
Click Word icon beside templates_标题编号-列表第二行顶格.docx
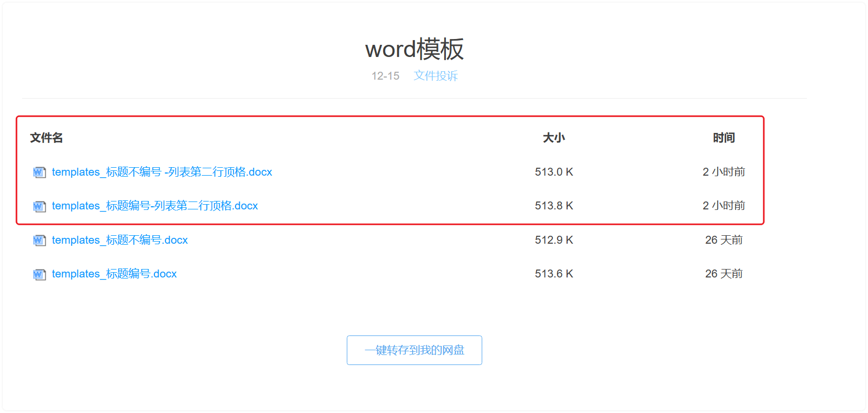tap(40, 206)
